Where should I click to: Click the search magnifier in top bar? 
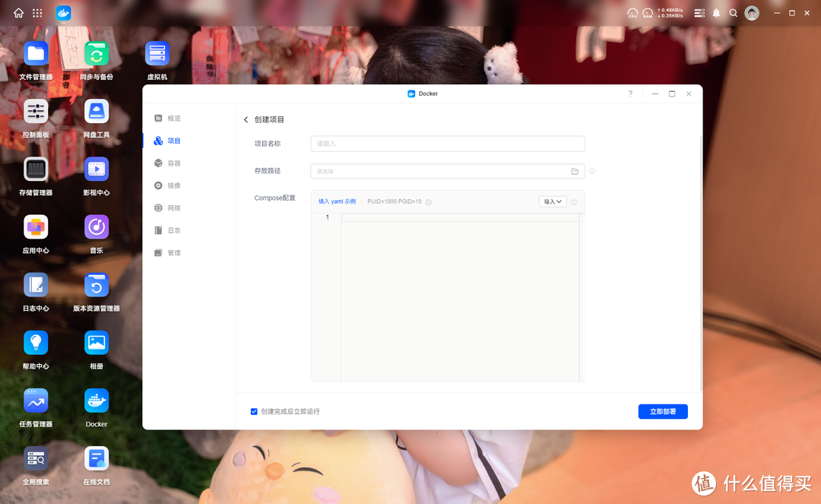(733, 13)
